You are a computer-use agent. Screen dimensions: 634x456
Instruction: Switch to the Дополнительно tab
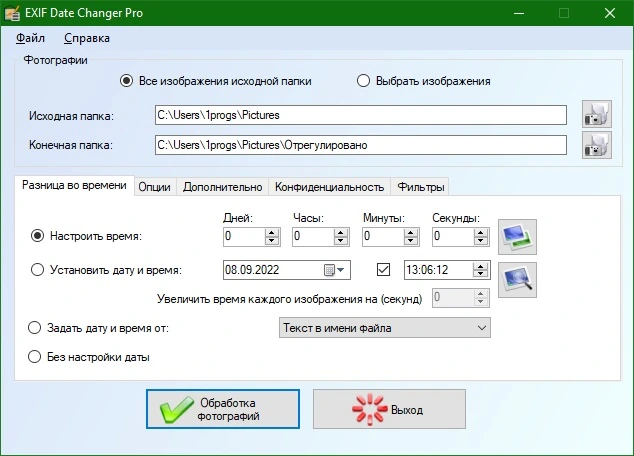tap(222, 187)
